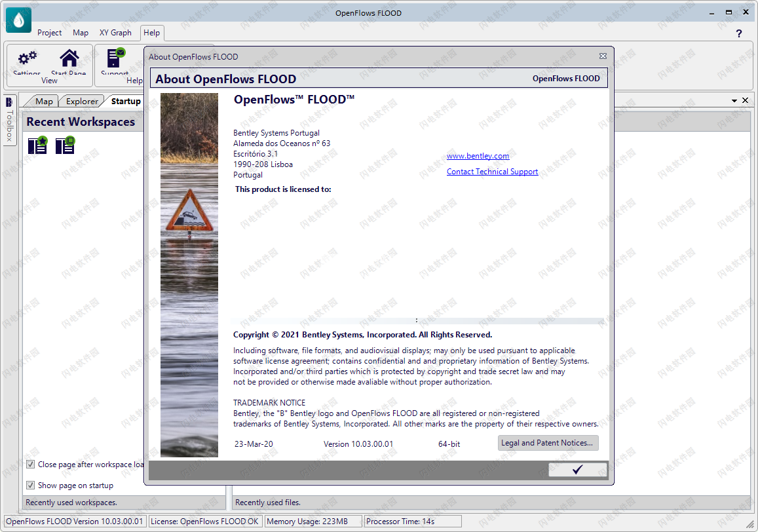
Task: Open Contact Technical Support link
Action: [492, 172]
